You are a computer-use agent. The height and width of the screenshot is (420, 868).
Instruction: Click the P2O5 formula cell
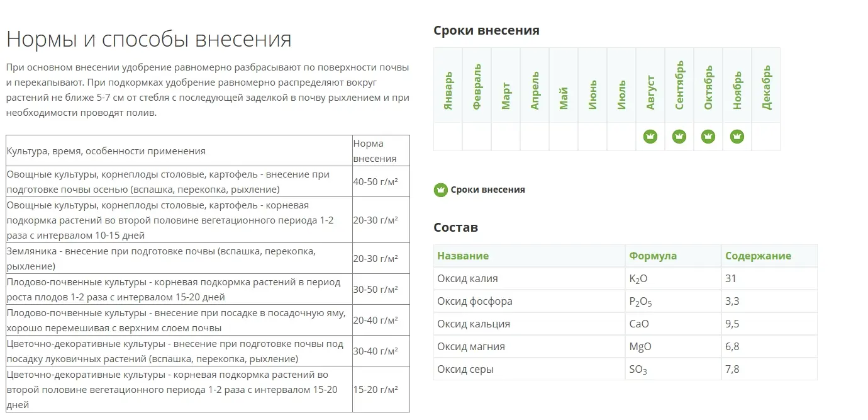pyautogui.click(x=640, y=302)
